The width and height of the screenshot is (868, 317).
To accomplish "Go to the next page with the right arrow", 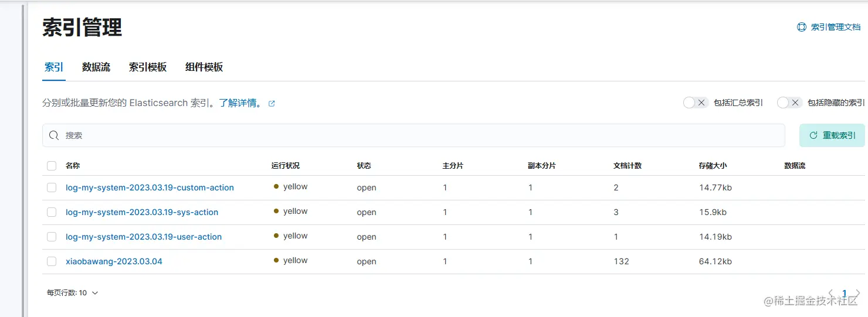I will [x=858, y=293].
